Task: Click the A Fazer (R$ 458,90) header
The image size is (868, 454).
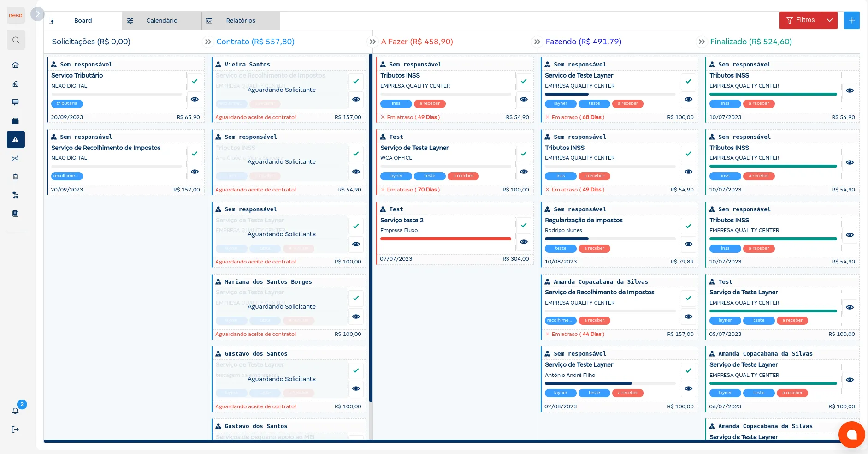Action: pos(417,42)
